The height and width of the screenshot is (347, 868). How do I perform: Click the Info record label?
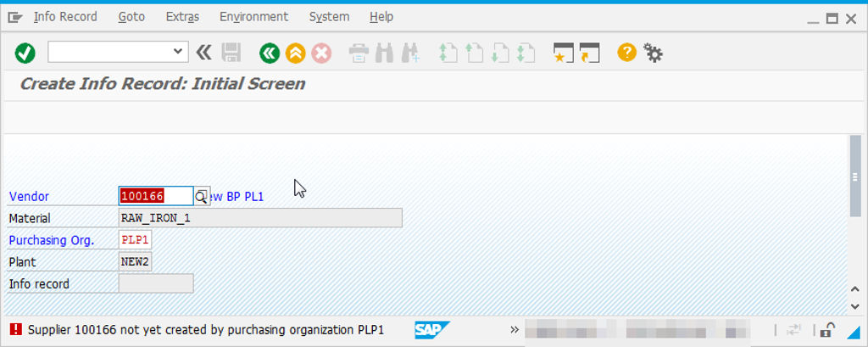(x=39, y=284)
